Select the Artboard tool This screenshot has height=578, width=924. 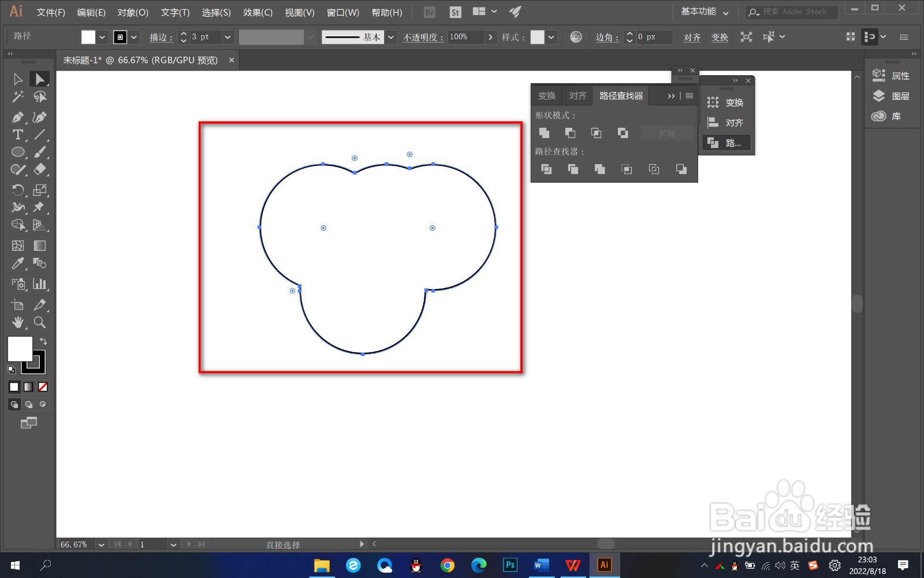pos(18,305)
